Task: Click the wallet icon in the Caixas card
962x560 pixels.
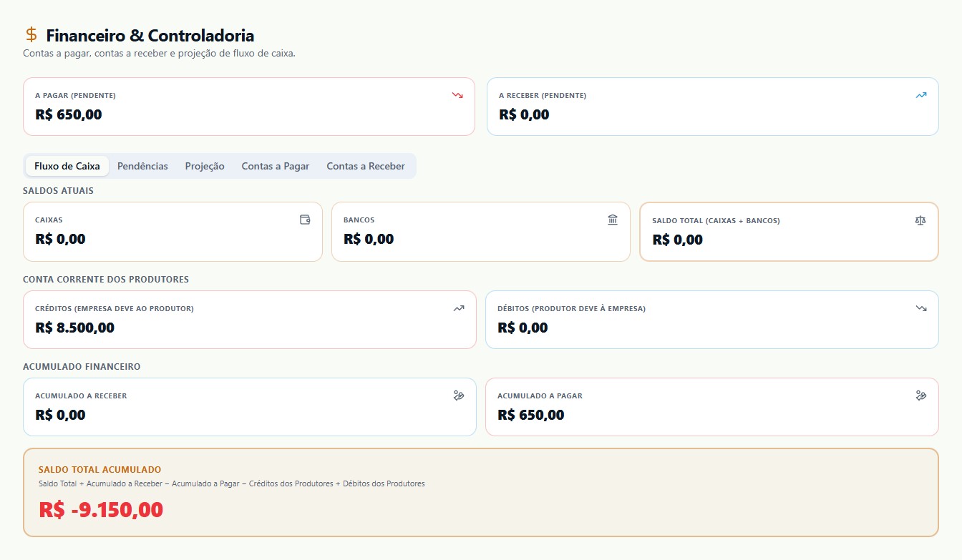Action: tap(305, 220)
